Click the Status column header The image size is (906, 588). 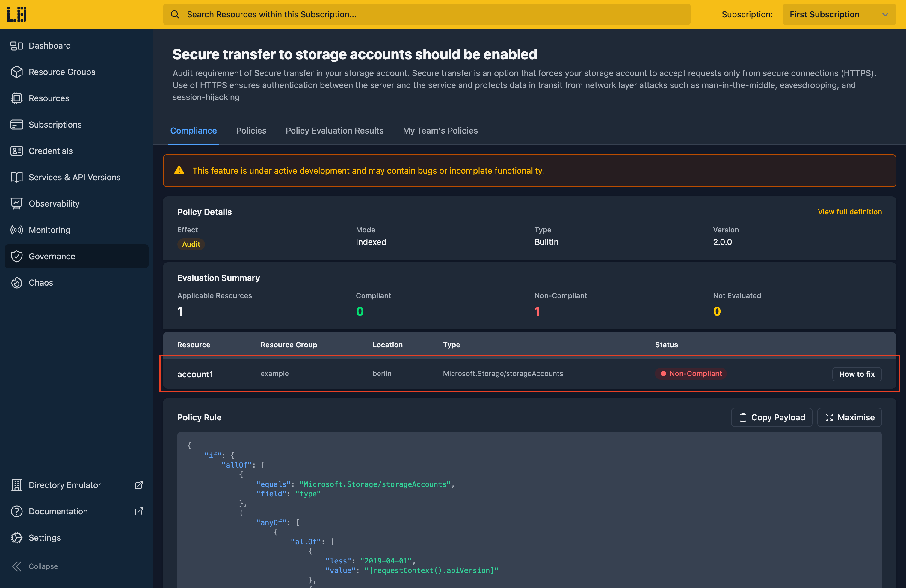pos(666,345)
